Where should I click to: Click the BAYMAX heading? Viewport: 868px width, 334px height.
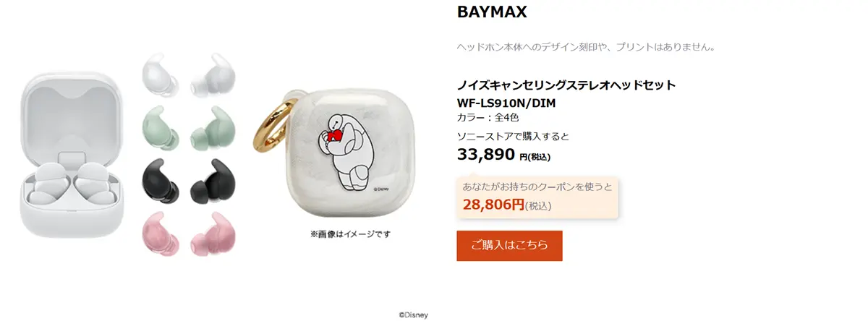[492, 12]
